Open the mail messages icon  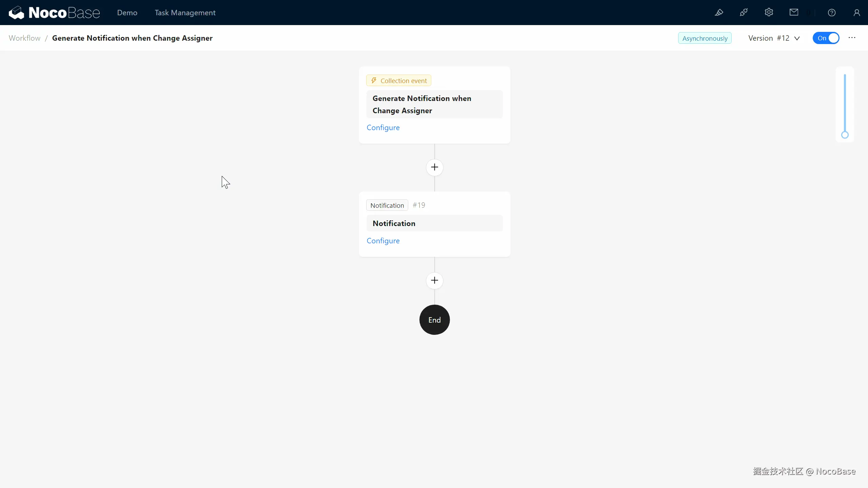pos(794,13)
